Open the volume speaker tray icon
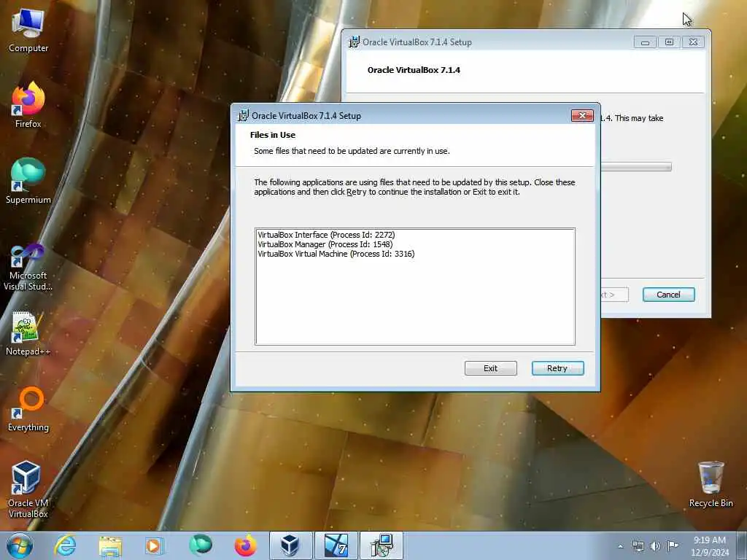The image size is (747, 560). (x=656, y=546)
